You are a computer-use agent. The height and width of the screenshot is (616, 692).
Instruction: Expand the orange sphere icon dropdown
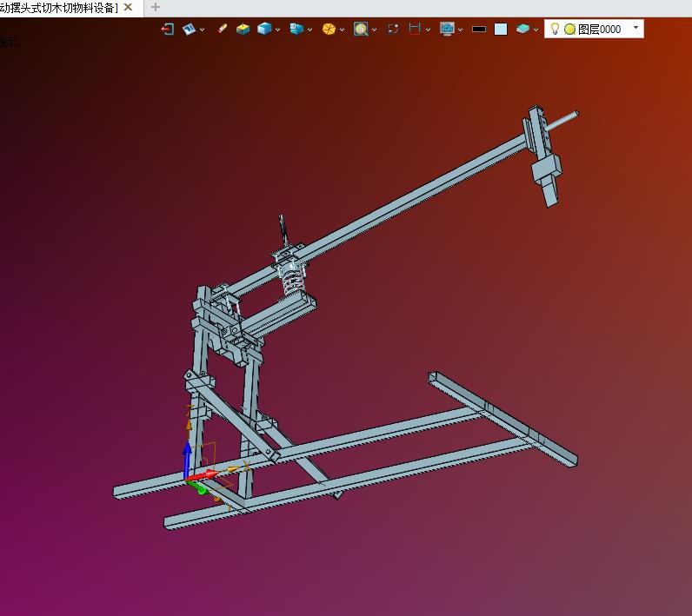coord(342,30)
